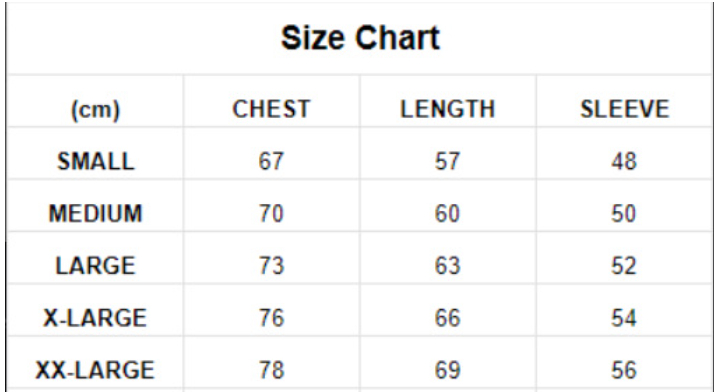714x392 pixels.
Task: Click the XX-LARGE length value 69
Action: [x=448, y=370]
